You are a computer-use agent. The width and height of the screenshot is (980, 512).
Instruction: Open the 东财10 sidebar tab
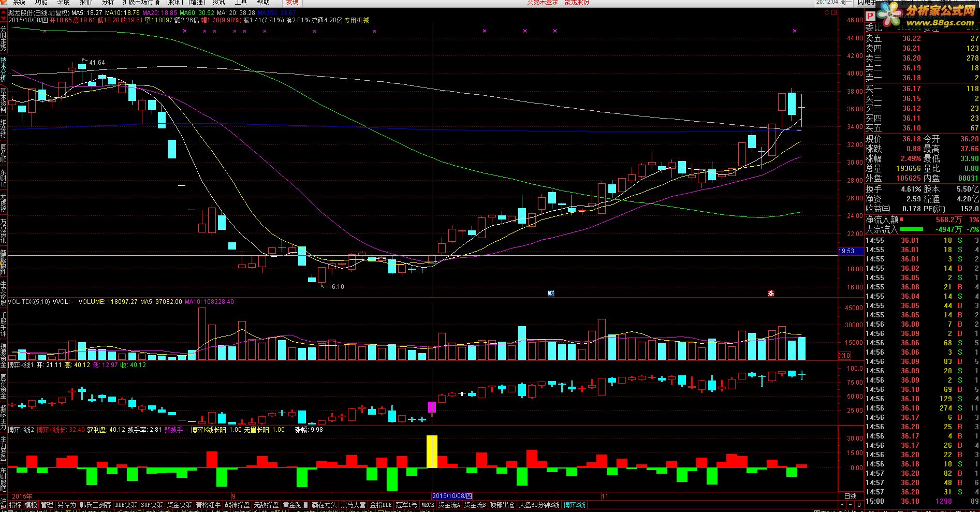point(4,178)
